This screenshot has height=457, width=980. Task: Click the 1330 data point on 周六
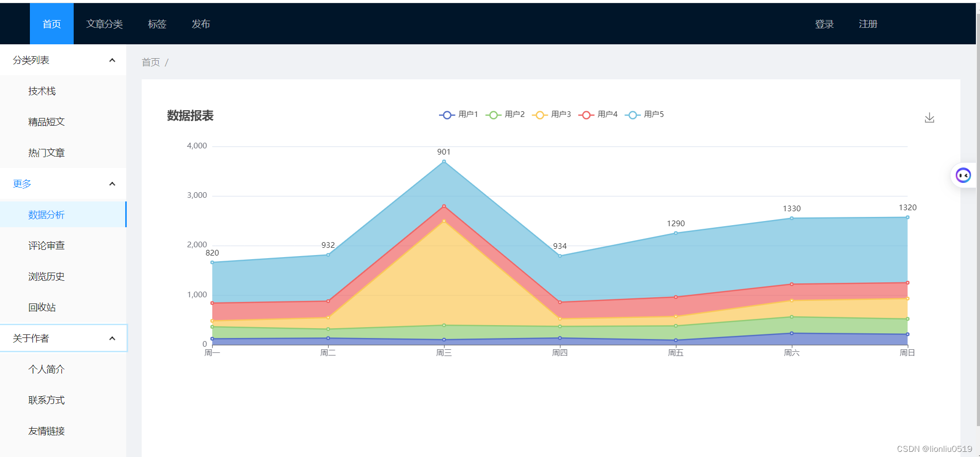point(792,218)
